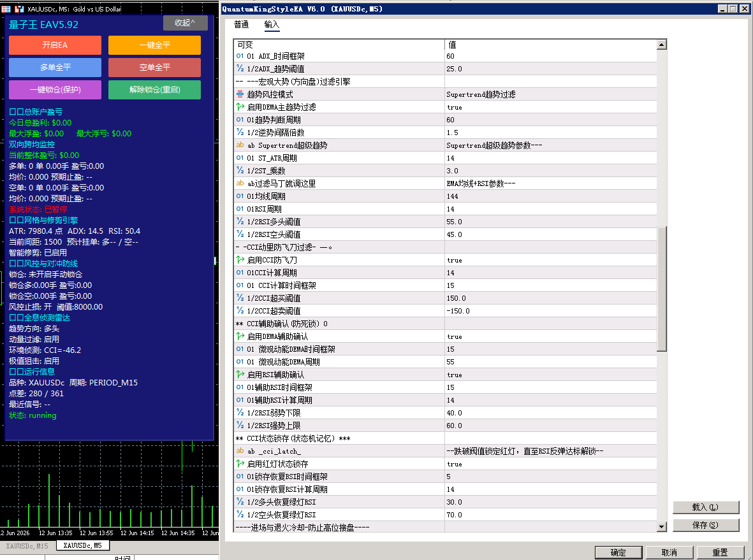Click the parameter list scroll up arrow
Viewport: 753px width, 560px height.
(661, 45)
